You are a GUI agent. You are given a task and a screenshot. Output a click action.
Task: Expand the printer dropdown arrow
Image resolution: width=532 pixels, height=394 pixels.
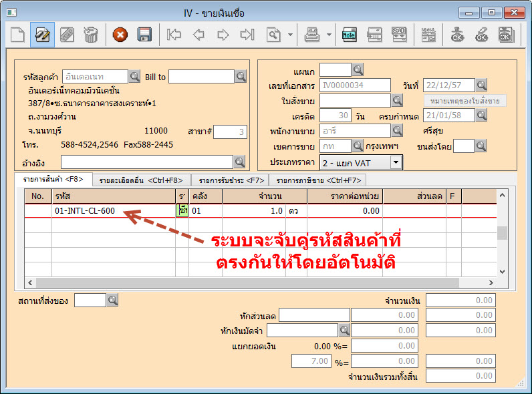pyautogui.click(x=329, y=35)
